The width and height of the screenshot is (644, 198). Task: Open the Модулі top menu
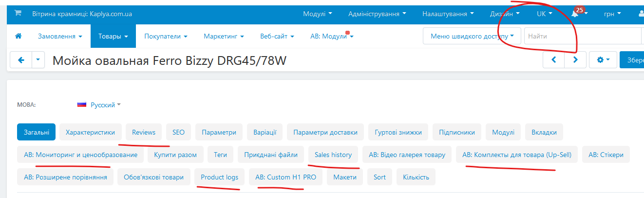[317, 14]
